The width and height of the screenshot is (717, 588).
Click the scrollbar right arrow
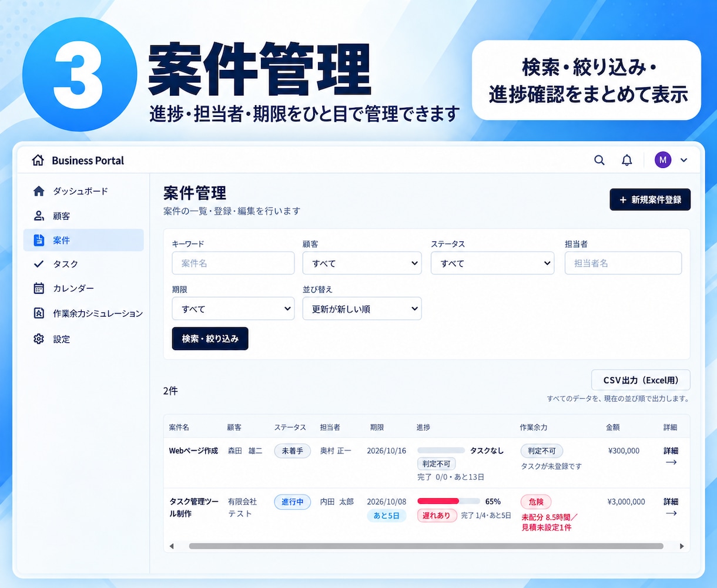pyautogui.click(x=682, y=546)
